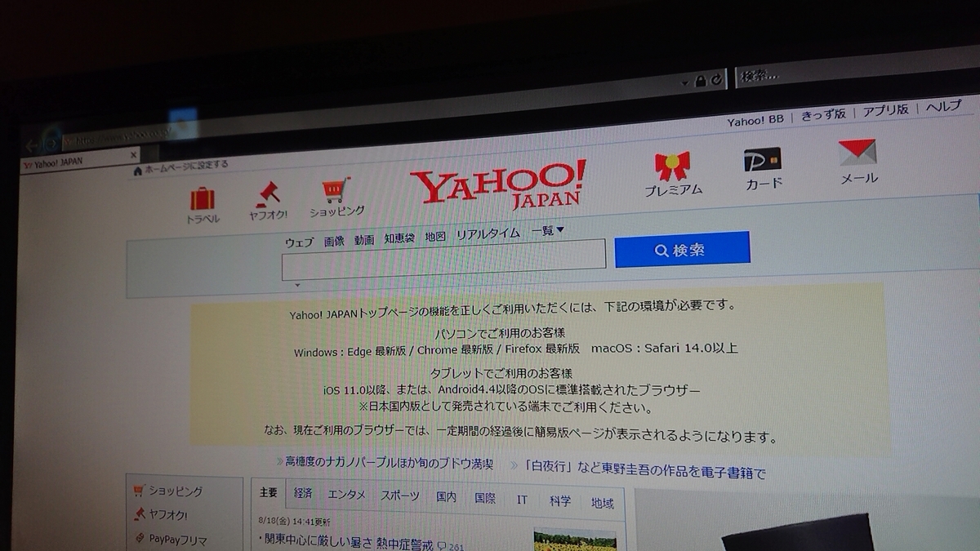The image size is (980, 551).
Task: Select the 動画 search tab
Action: (x=364, y=240)
